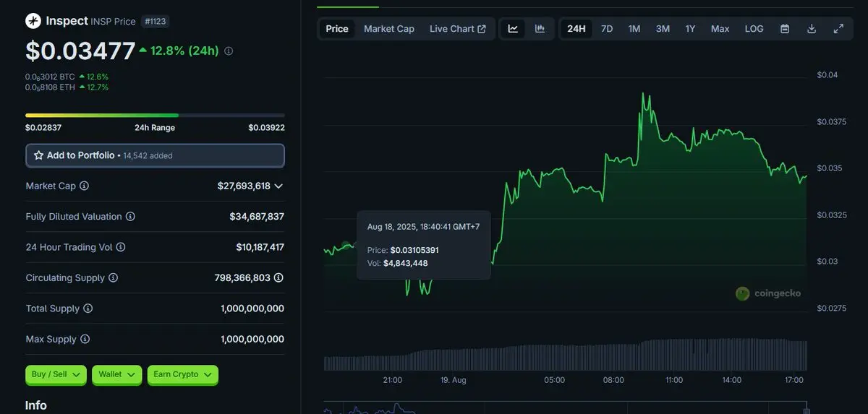Select the 1M time range
The width and height of the screenshot is (868, 414).
click(x=634, y=29)
